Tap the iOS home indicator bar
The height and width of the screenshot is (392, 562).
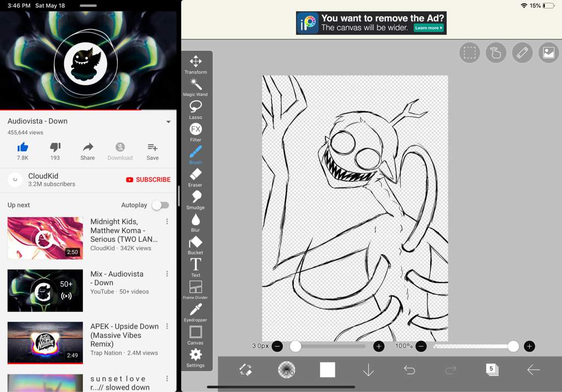pyautogui.click(x=281, y=387)
